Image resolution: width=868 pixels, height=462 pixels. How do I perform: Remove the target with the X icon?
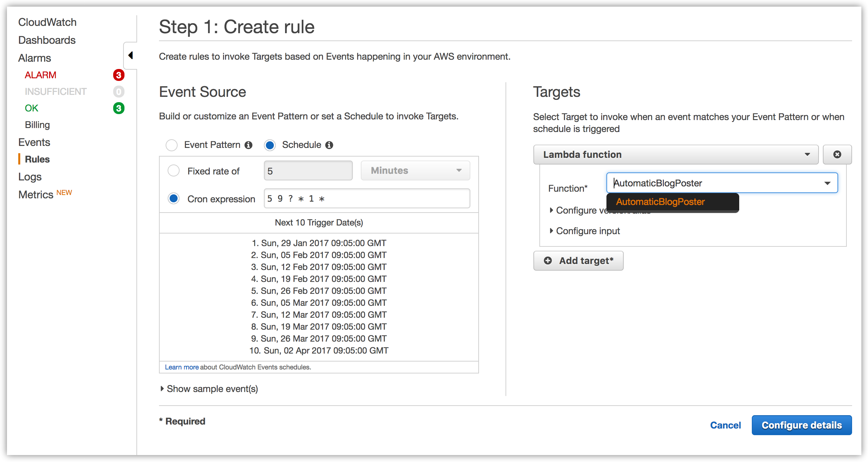pos(837,155)
